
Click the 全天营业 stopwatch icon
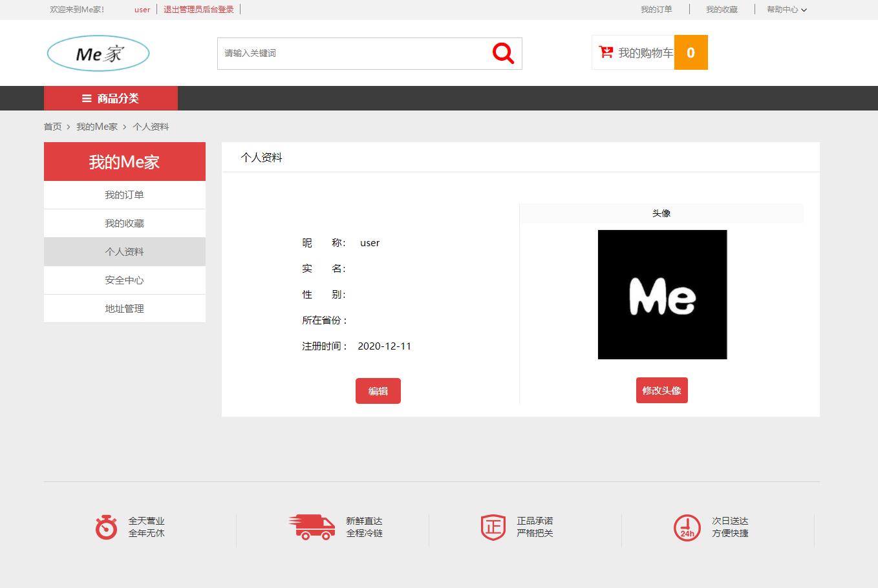(x=105, y=527)
